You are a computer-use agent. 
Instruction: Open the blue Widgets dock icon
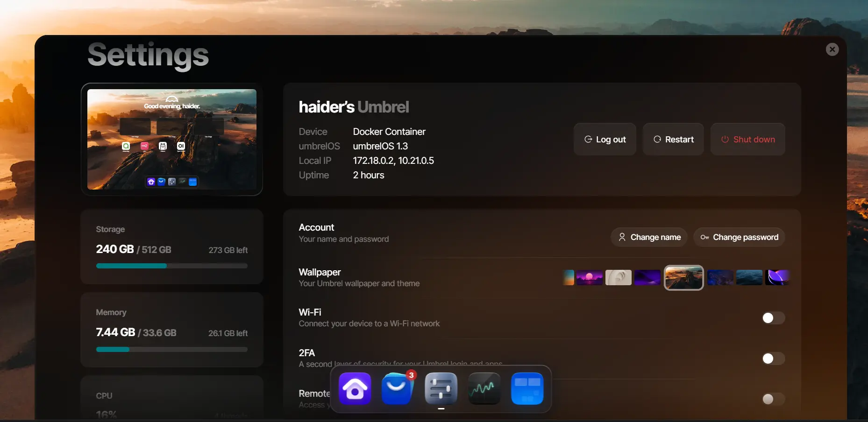click(x=527, y=388)
